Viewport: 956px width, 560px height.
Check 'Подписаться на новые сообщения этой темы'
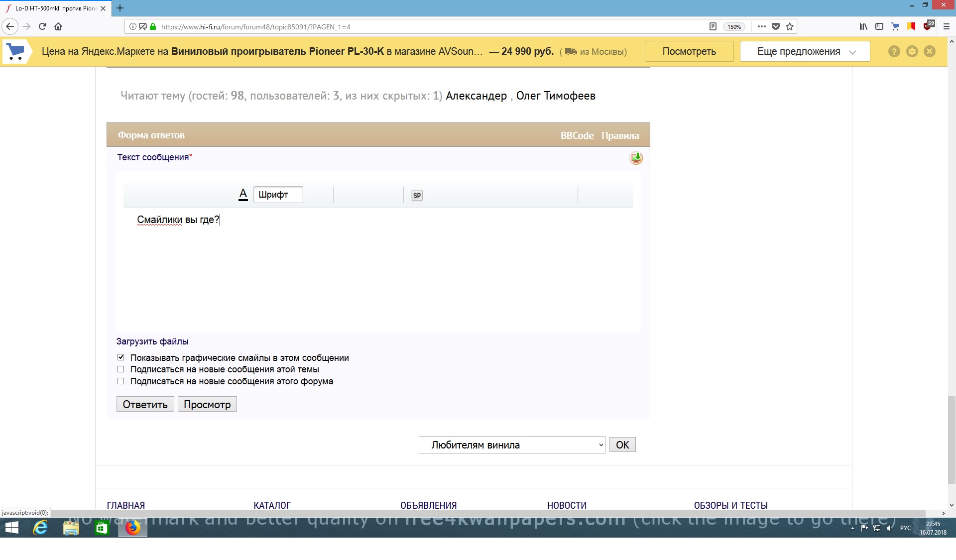click(x=120, y=369)
